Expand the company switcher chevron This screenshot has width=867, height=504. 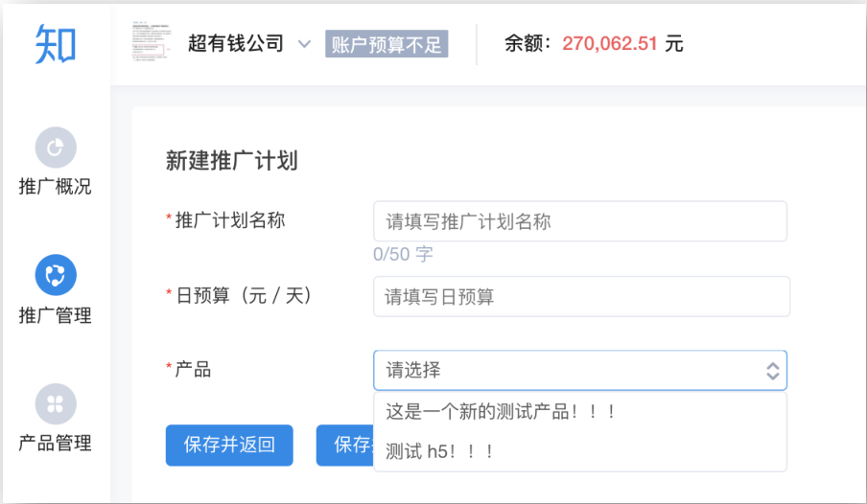(x=305, y=44)
